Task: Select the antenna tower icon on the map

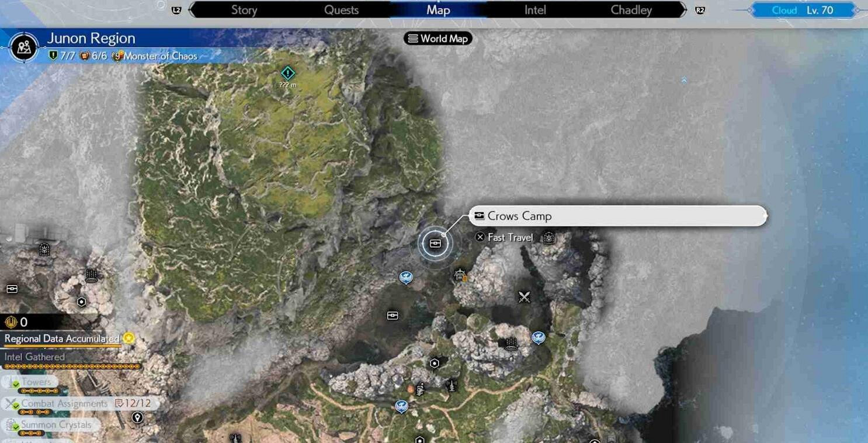Action: tap(450, 385)
